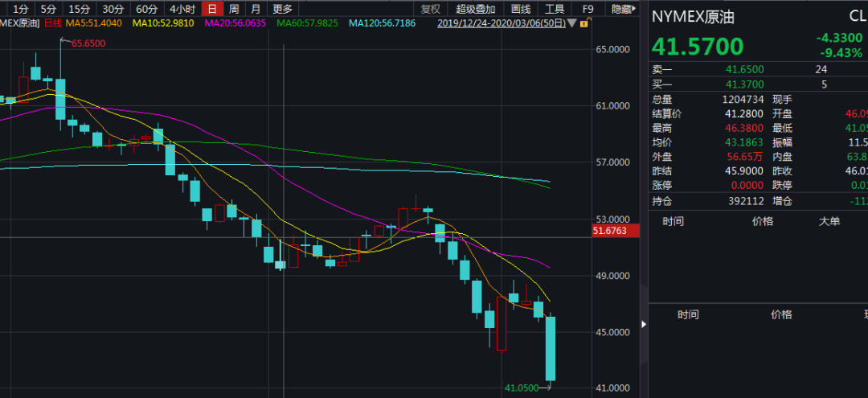The image size is (868, 398).
Task: Open the 更多 periods menu
Action: coord(282,9)
